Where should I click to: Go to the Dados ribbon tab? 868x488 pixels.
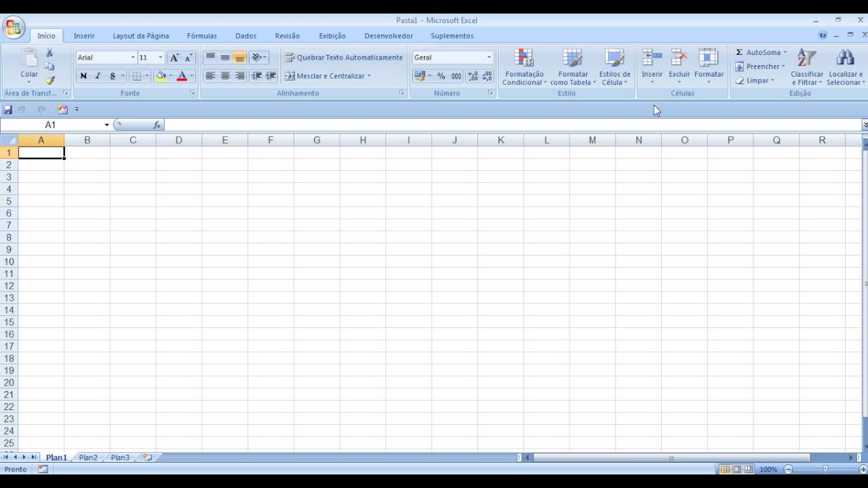tap(246, 36)
